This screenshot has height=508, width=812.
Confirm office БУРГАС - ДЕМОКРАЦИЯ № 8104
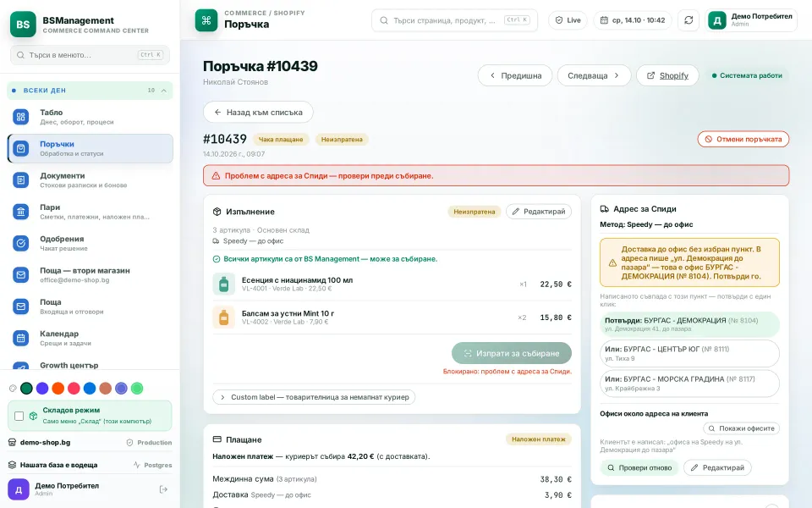(x=689, y=324)
